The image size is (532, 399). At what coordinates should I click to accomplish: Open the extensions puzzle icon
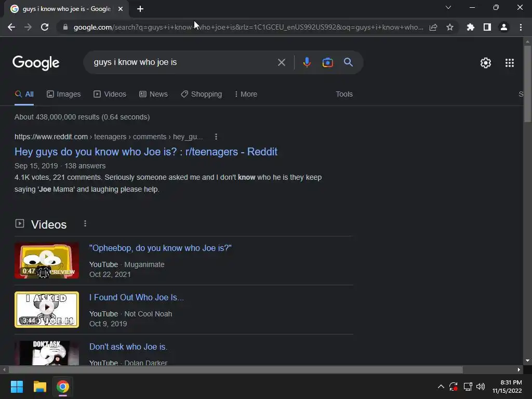[470, 27]
